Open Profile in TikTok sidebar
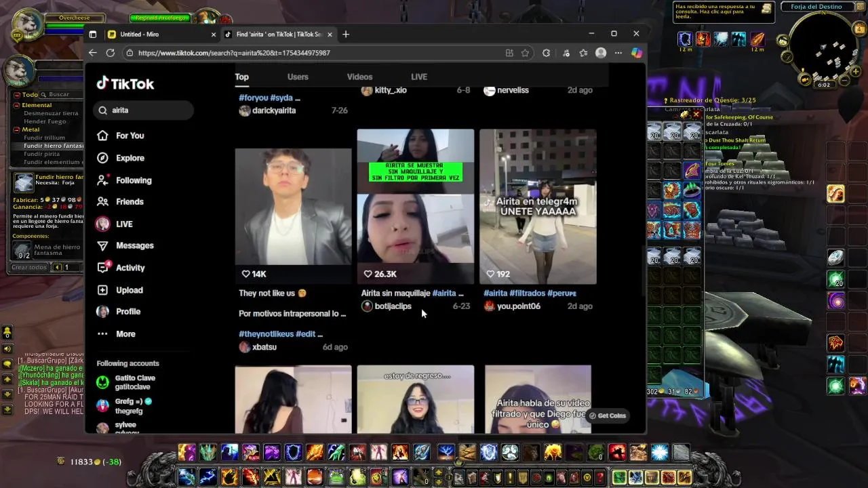Viewport: 868px width, 488px height. [x=119, y=312]
